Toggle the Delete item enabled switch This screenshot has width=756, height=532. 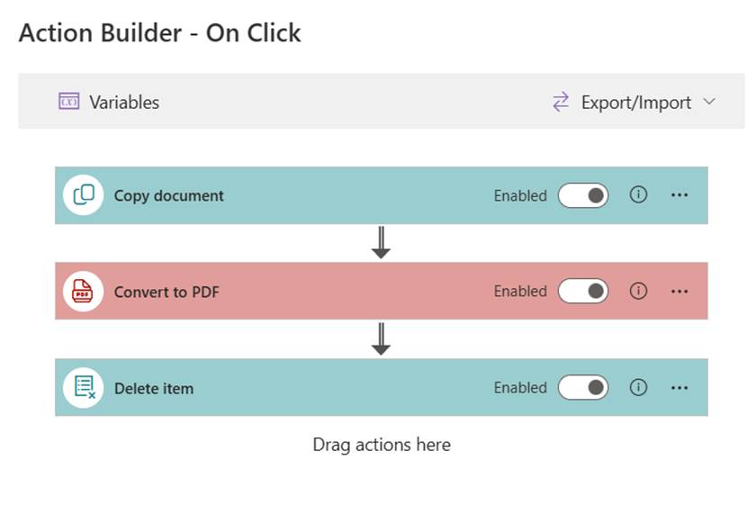(583, 388)
